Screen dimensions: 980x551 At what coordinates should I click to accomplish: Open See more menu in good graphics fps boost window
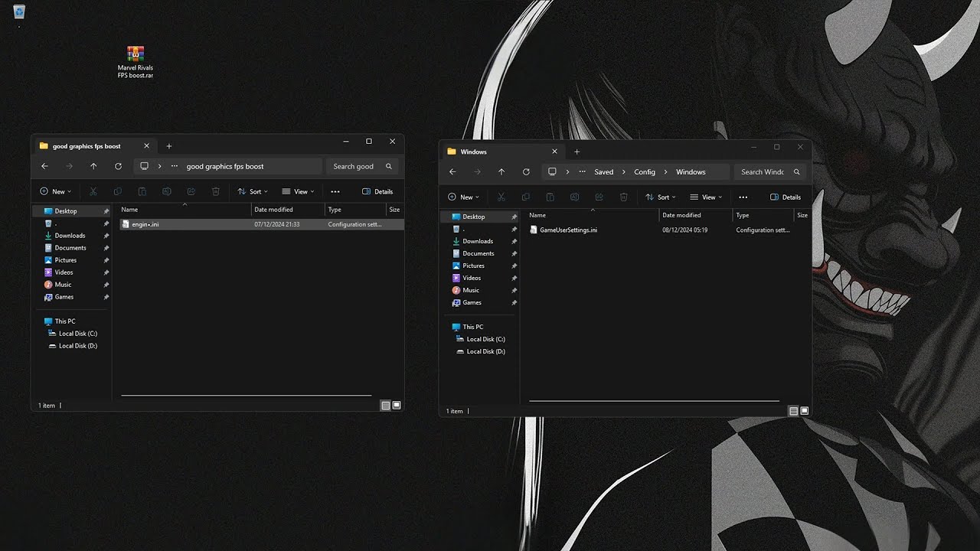coord(335,191)
